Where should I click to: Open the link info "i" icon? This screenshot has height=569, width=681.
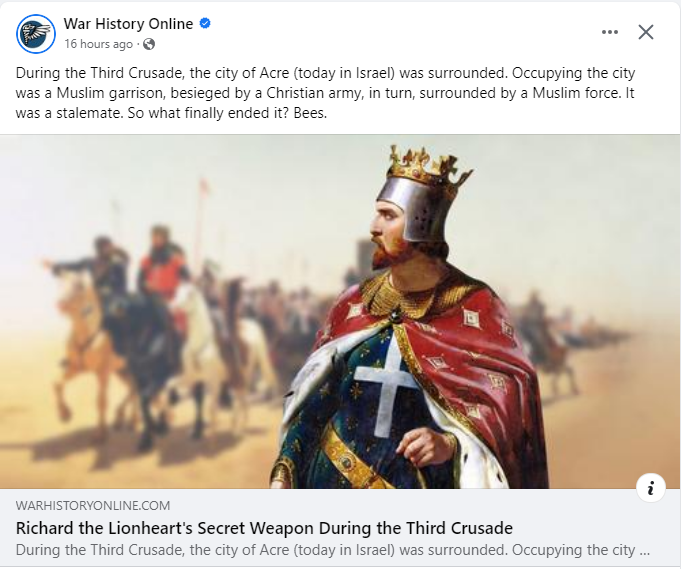click(651, 488)
